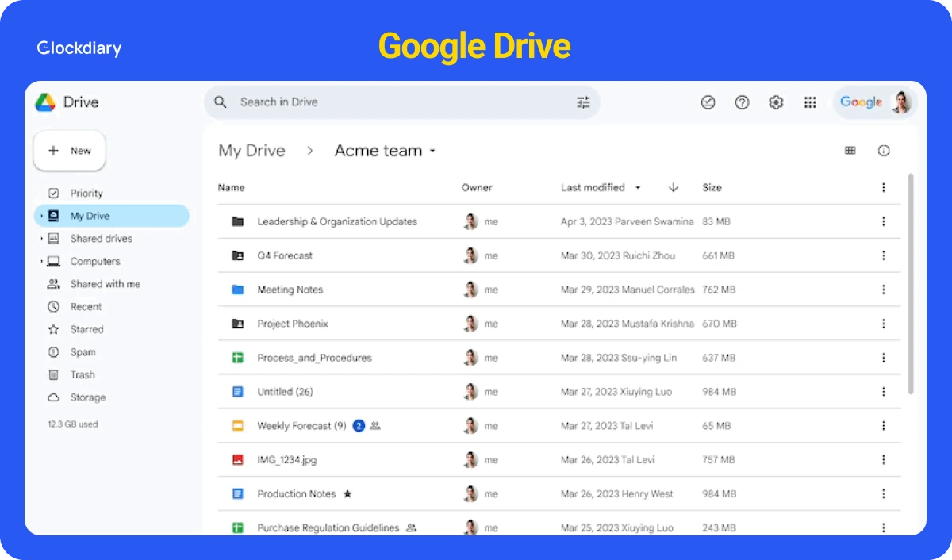The image size is (952, 560).
Task: Click the file list vertical scrollbar
Action: pyautogui.click(x=911, y=286)
